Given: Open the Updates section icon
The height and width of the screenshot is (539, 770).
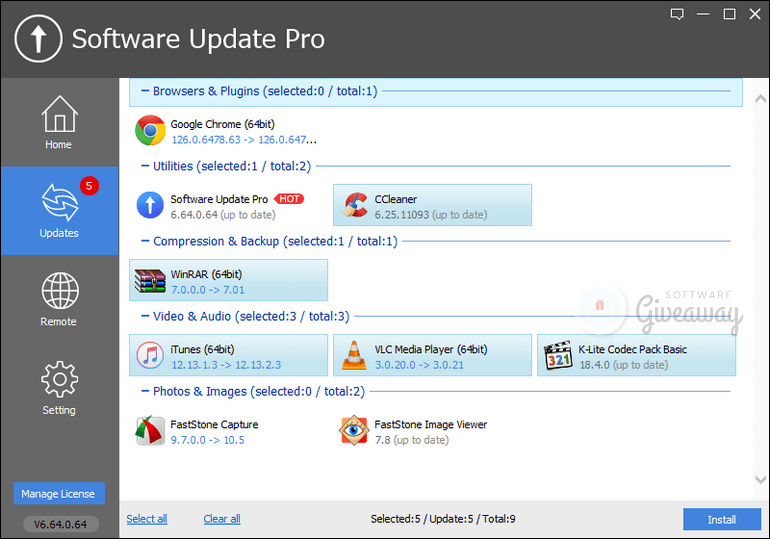Looking at the screenshot, I should [59, 202].
